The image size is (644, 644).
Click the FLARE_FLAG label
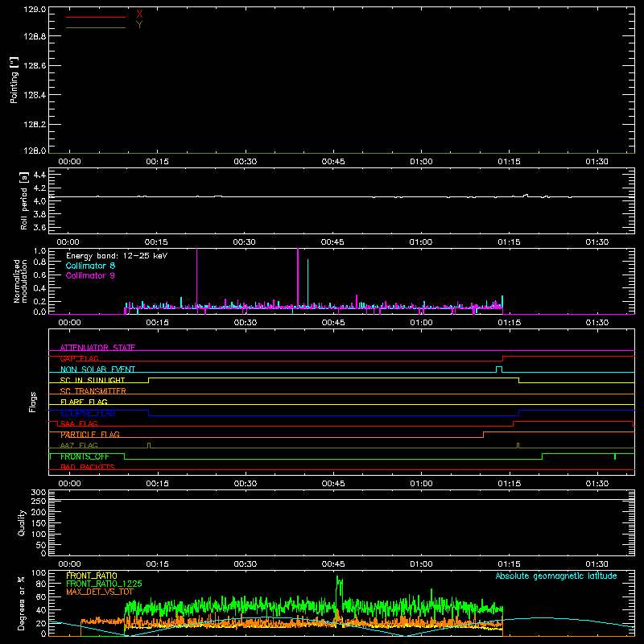point(84,402)
